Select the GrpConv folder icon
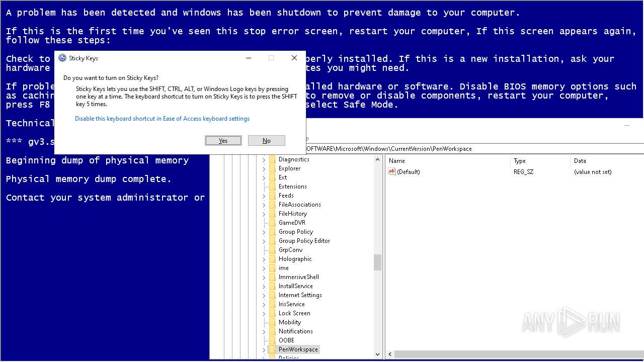This screenshot has height=362, width=644. [x=272, y=250]
